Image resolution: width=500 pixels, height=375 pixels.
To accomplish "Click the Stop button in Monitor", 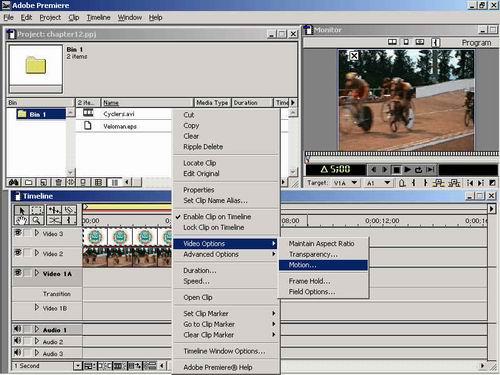I will [x=396, y=170].
